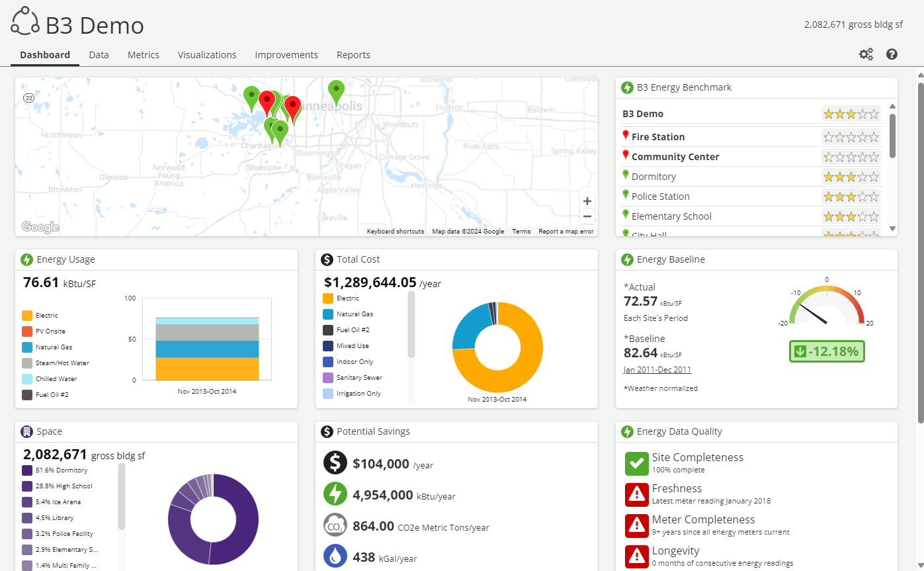Click B3 Demo star rating in benchmark

pos(851,114)
